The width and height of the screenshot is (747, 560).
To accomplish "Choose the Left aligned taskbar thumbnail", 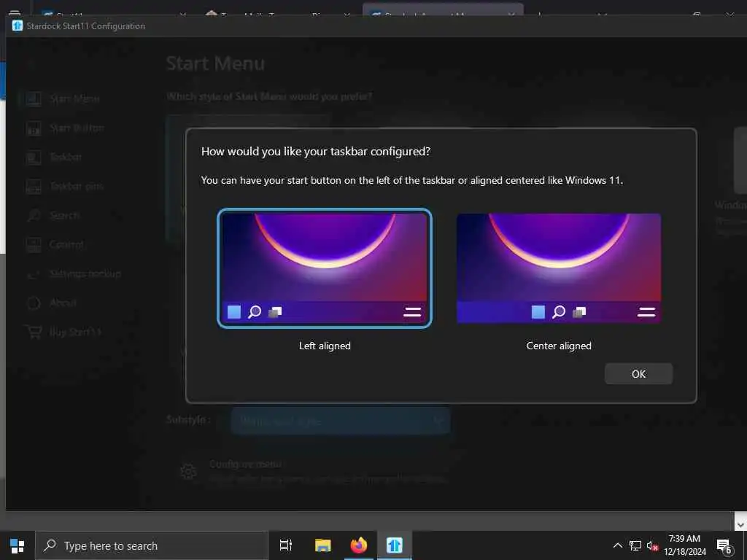I will (x=325, y=268).
